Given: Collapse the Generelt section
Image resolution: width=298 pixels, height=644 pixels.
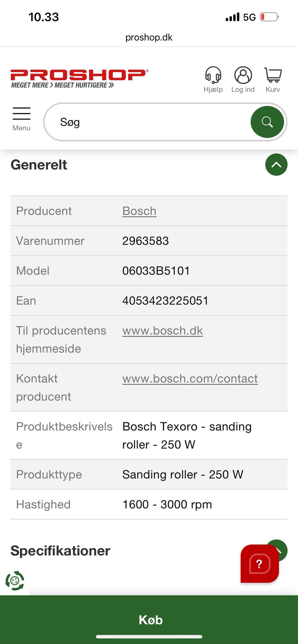Looking at the screenshot, I should [x=276, y=165].
